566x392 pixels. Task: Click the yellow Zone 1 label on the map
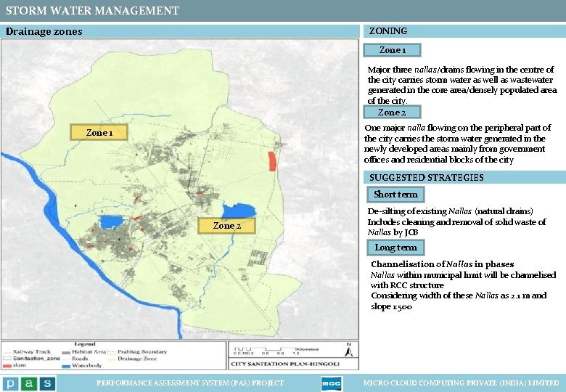(x=99, y=132)
